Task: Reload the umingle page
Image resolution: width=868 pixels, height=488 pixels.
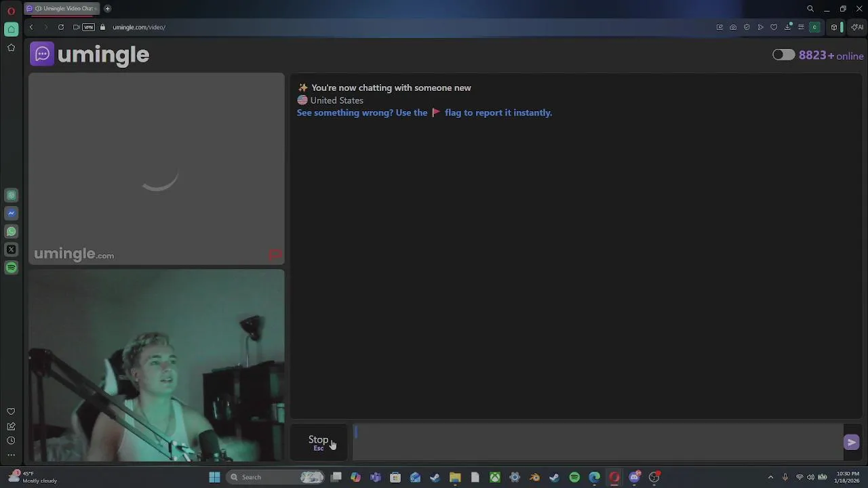Action: tap(61, 27)
